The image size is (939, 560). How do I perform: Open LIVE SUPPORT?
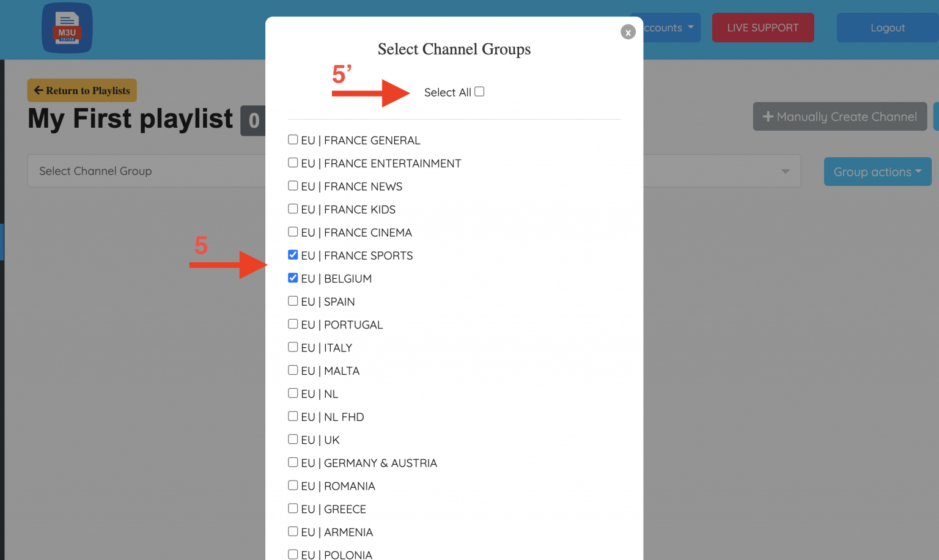pos(762,28)
